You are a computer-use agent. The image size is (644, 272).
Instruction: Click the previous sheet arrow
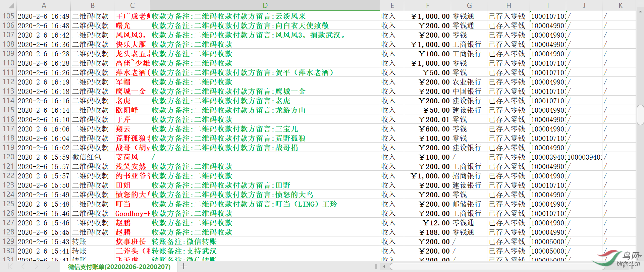coord(23,266)
